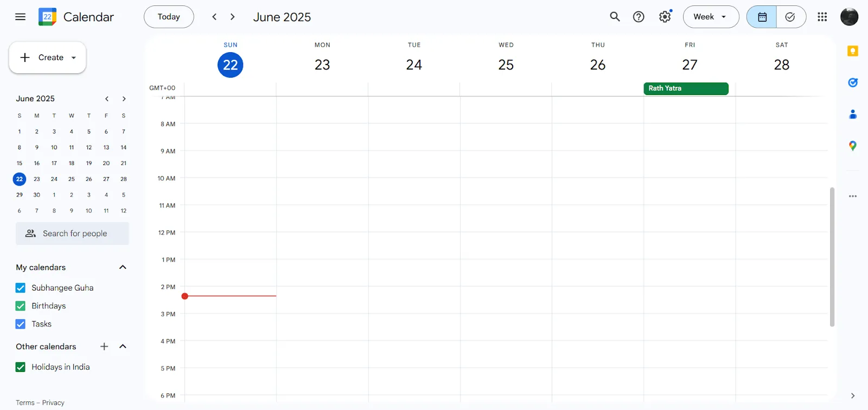Open the Google account avatar
Screen dimensions: 868x410
pyautogui.click(x=849, y=17)
